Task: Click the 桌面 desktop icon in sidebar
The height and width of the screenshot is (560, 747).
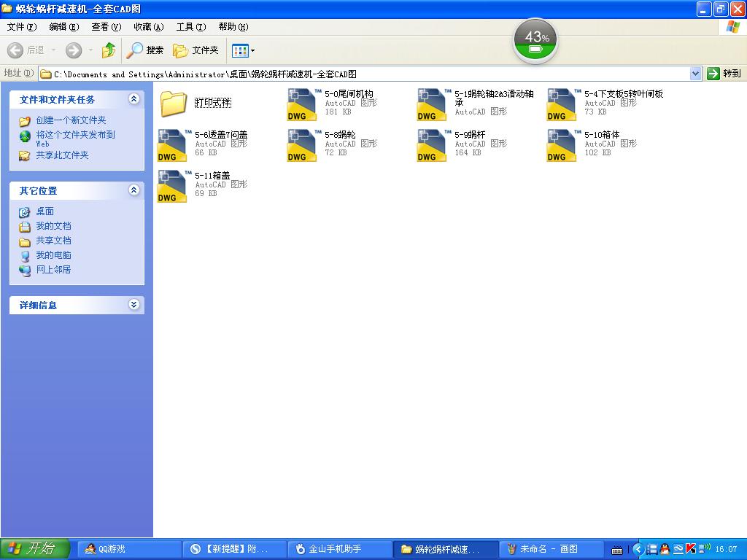Action: (24, 212)
